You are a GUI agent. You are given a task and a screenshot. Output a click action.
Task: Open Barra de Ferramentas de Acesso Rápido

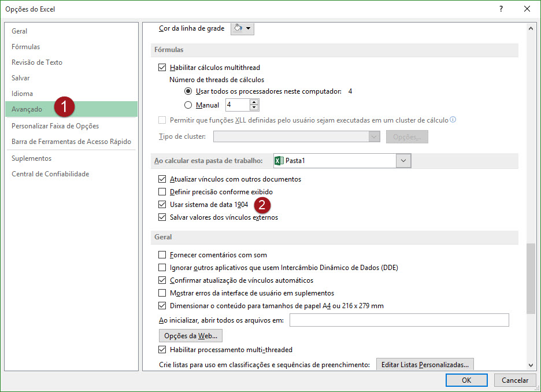click(72, 142)
